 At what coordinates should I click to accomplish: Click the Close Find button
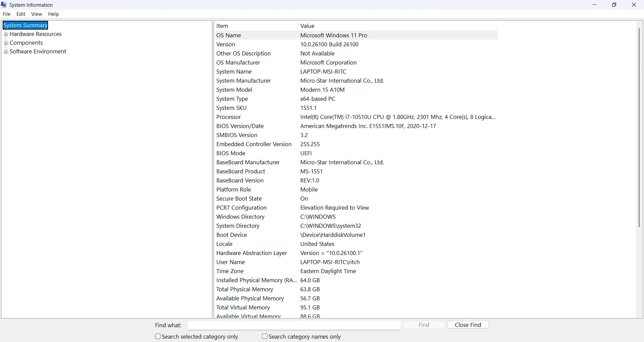pos(468,325)
